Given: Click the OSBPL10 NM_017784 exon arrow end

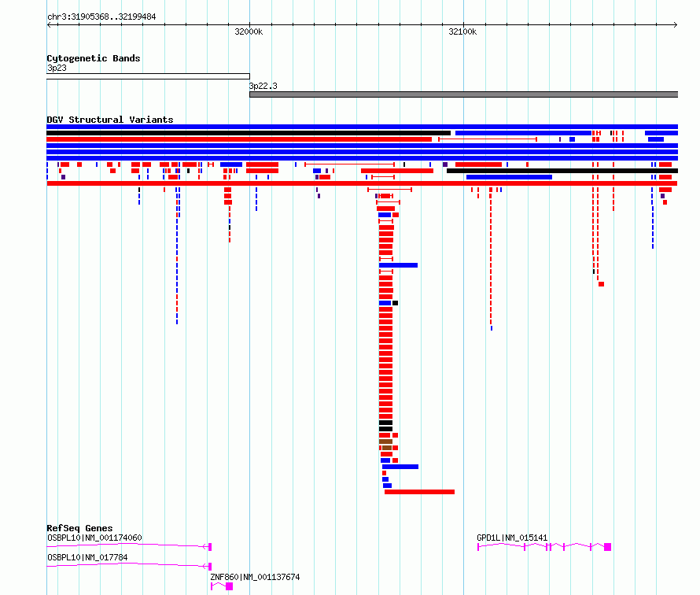Looking at the screenshot, I should (x=210, y=567).
